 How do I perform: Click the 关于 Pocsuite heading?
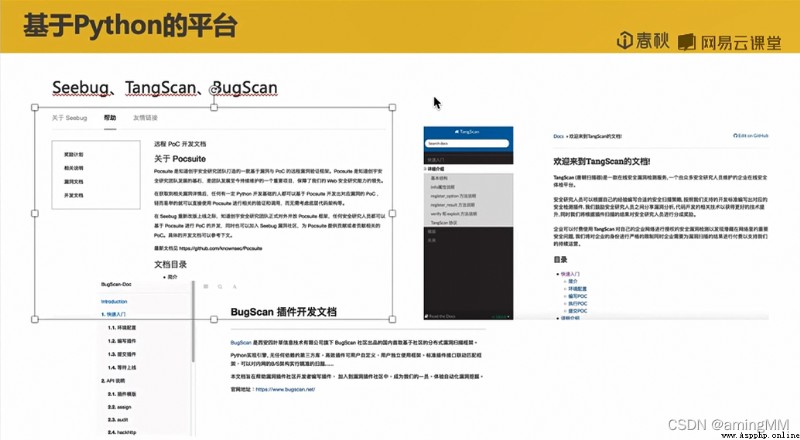pyautogui.click(x=180, y=159)
